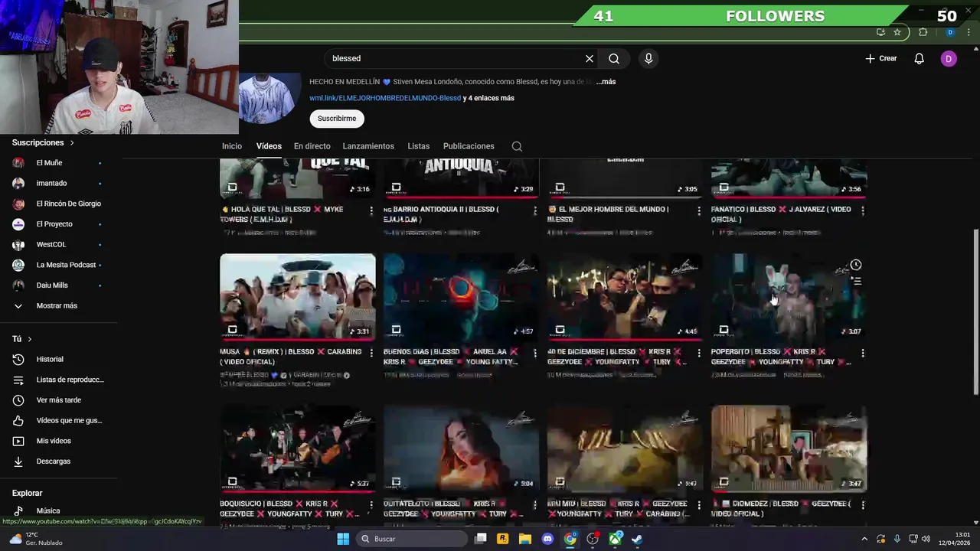The image size is (980, 551).
Task: Show hidden system tray icons
Action: pos(864,539)
